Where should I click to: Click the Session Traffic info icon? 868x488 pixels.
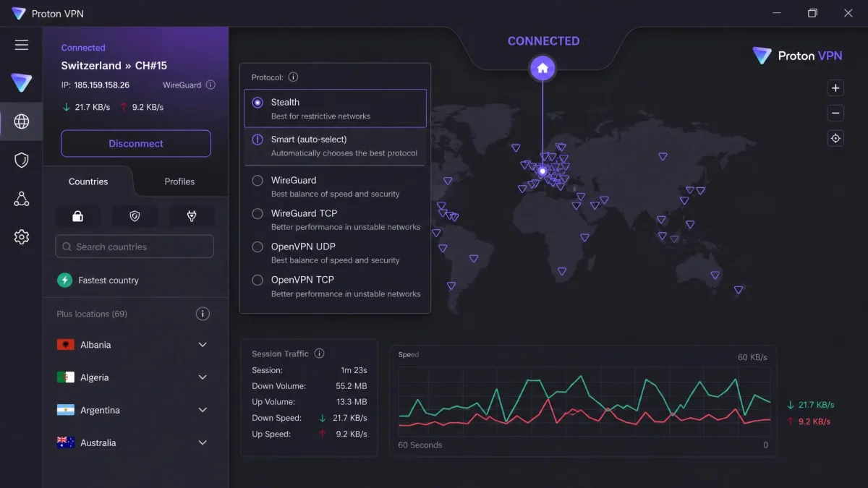point(319,354)
